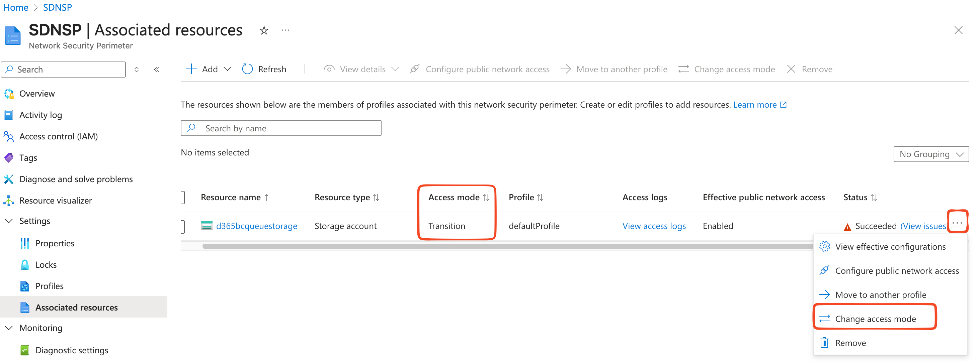The height and width of the screenshot is (363, 980).
Task: Expand the Add dropdown menu
Action: [x=227, y=69]
